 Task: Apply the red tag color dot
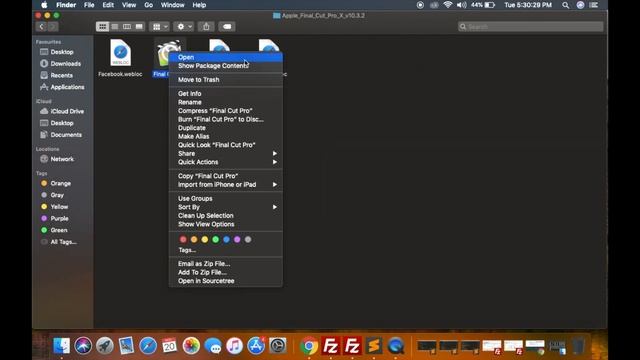(183, 240)
